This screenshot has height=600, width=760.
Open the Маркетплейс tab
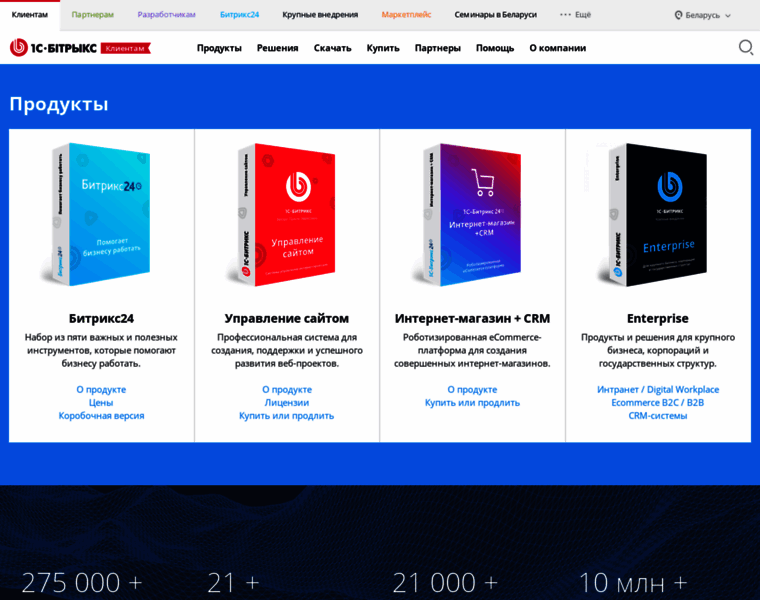(x=406, y=15)
